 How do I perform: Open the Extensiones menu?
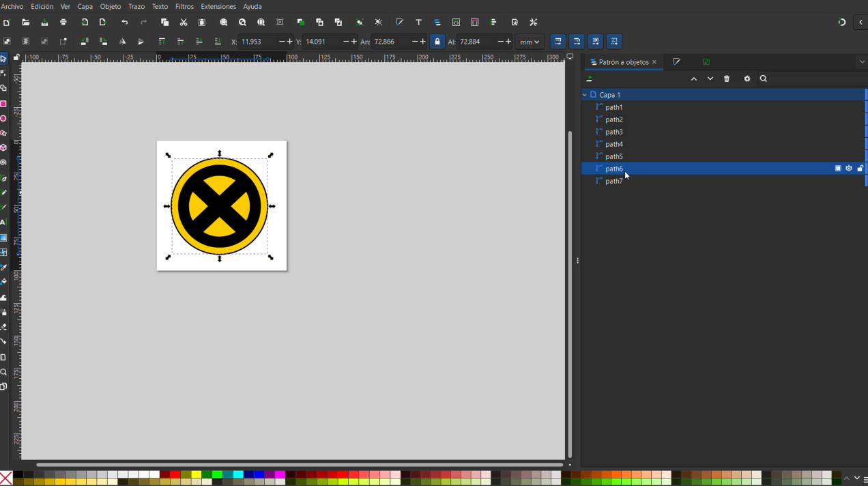click(x=218, y=6)
